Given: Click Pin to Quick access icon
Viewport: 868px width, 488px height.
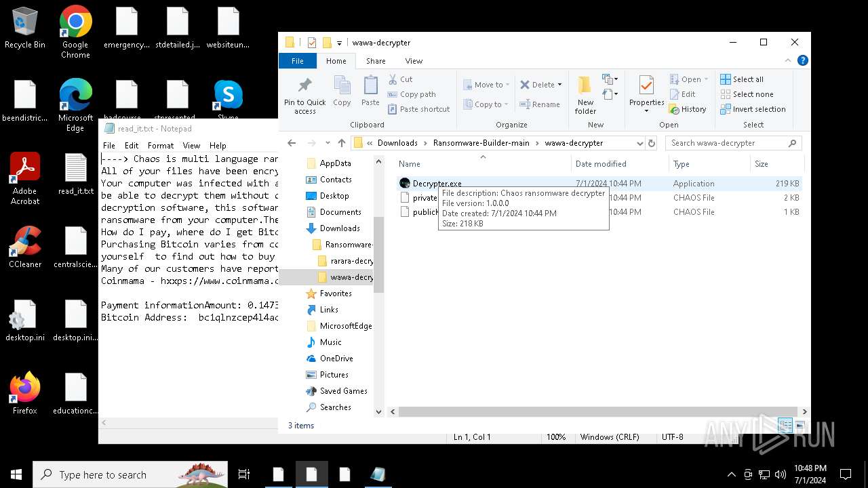Looking at the screenshot, I should 305,85.
